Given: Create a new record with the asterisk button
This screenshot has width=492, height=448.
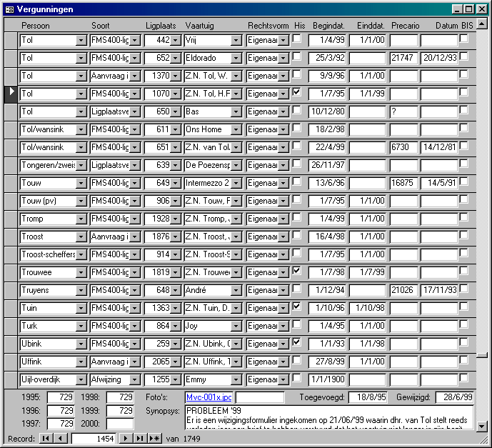Looking at the screenshot, I should coord(154,439).
